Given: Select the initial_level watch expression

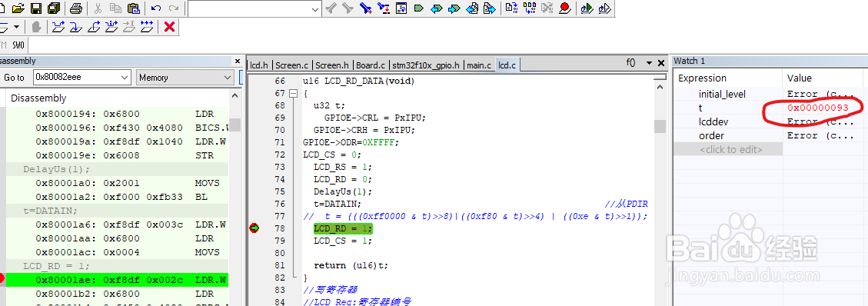Looking at the screenshot, I should (x=722, y=94).
